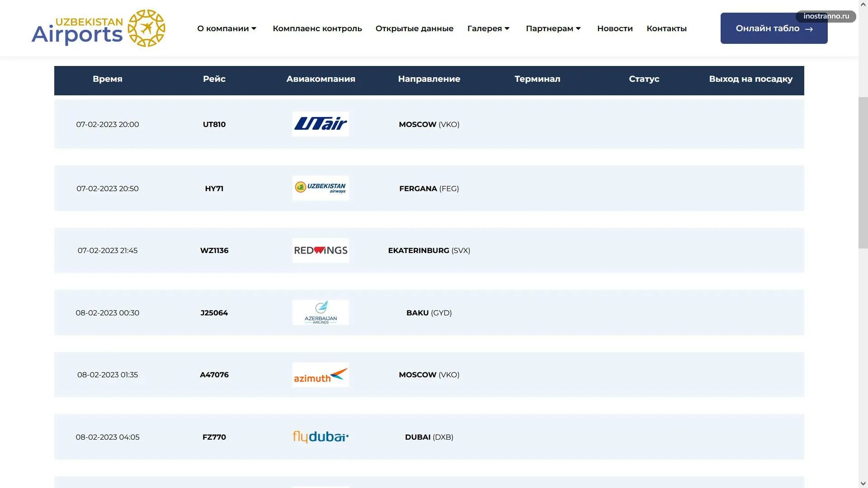Click the Авиакомпания column header
This screenshot has width=868, height=488.
coord(321,79)
